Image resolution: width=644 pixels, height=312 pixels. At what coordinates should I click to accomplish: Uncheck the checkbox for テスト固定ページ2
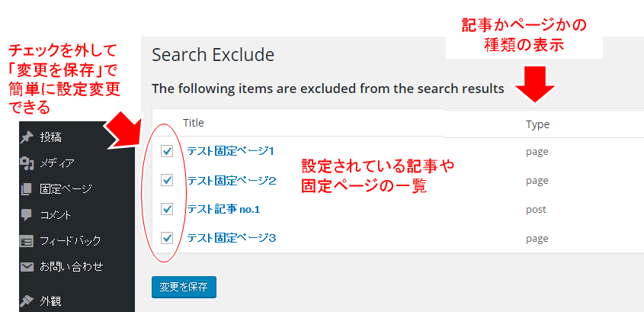point(167,180)
